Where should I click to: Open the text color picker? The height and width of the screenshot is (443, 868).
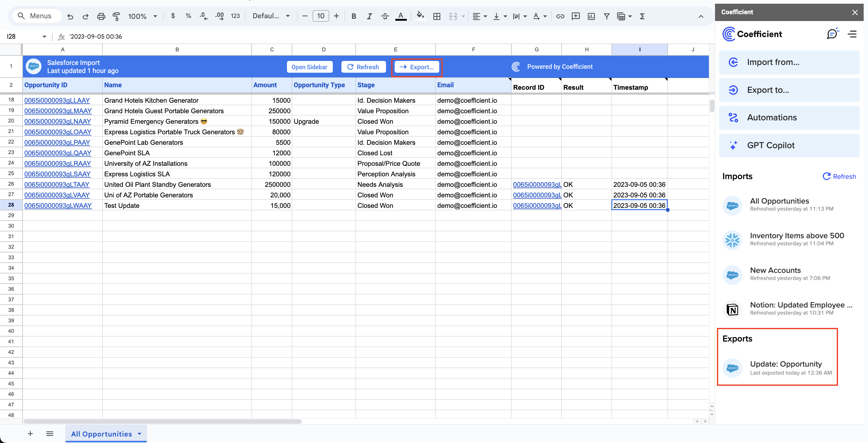coord(401,16)
